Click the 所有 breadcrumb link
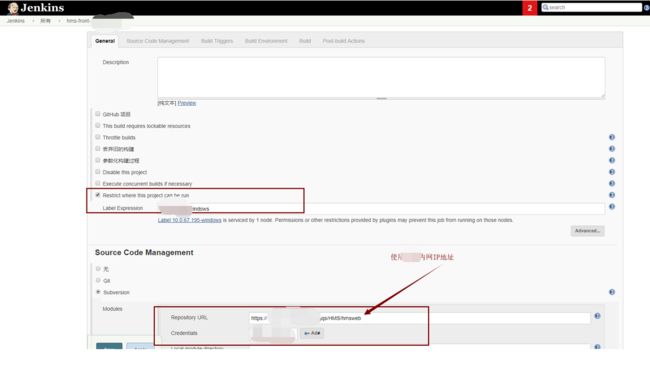Viewport: 650px width, 375px height. 45,21
